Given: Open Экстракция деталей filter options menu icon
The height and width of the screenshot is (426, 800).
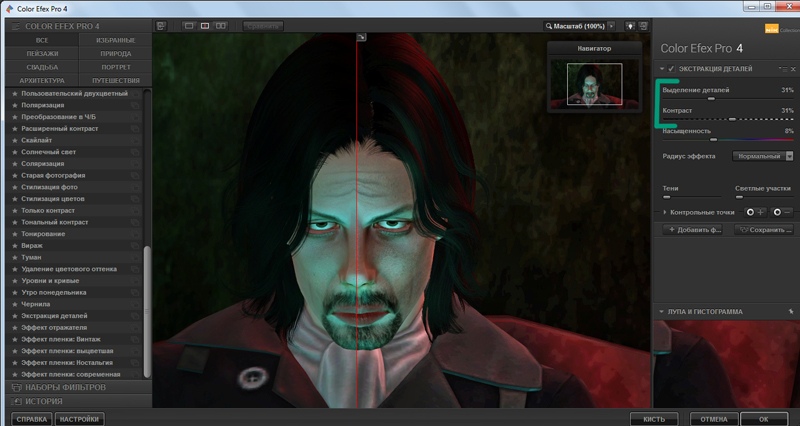Looking at the screenshot, I should [x=783, y=69].
